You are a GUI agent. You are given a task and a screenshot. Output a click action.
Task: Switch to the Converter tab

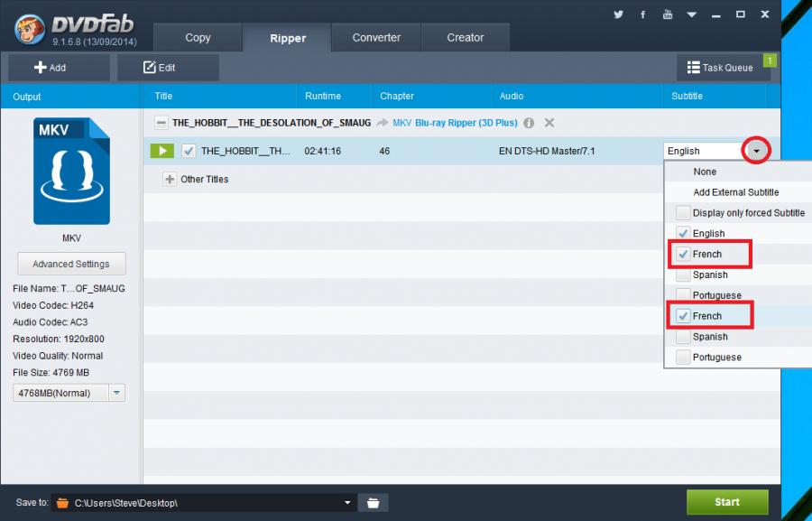375,38
